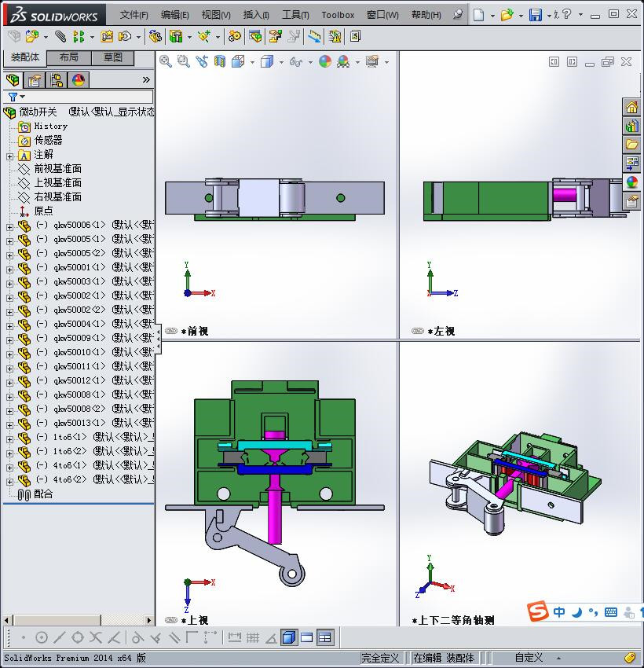This screenshot has height=668, width=644.
Task: Open the File Explorer task pane folder icon
Action: tap(631, 145)
